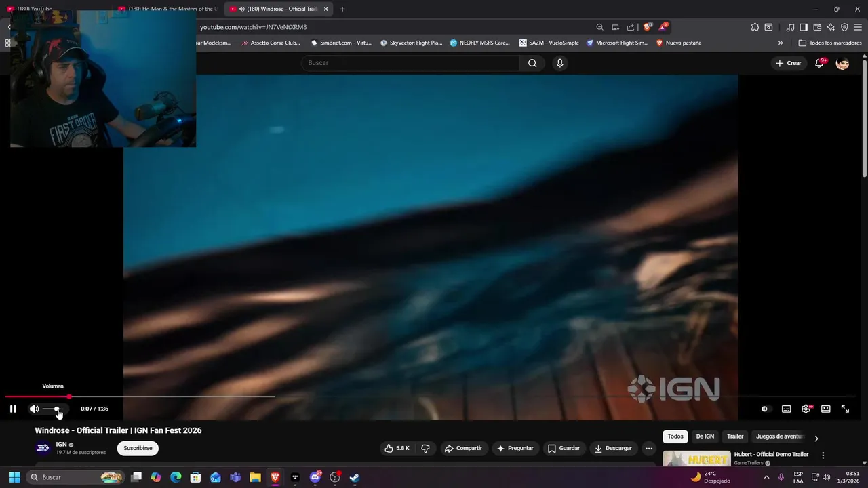
Task: Select the Todos filter chip
Action: coord(675,436)
